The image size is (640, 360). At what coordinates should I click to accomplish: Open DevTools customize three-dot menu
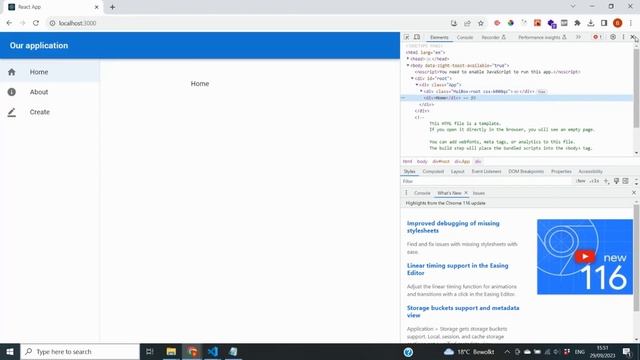click(623, 37)
